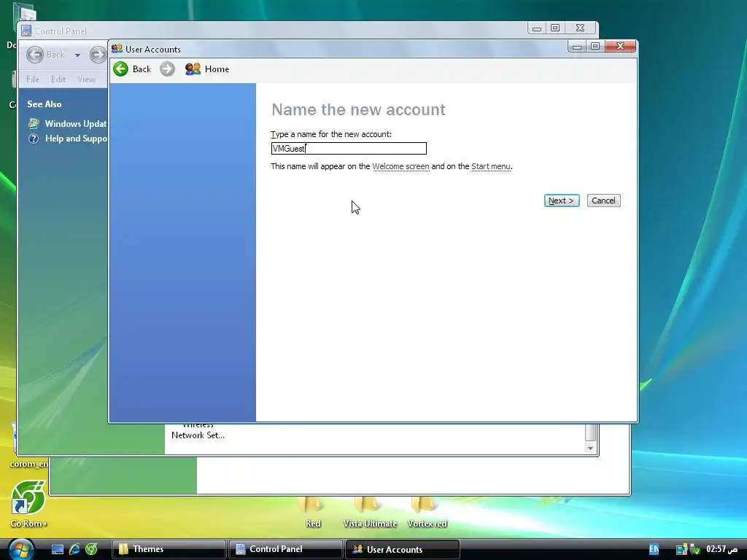Image resolution: width=747 pixels, height=560 pixels.
Task: Click the EN language indicator
Action: 654,550
